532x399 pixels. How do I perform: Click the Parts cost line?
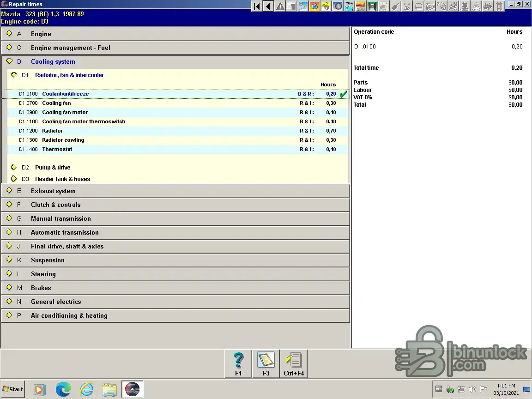coord(438,83)
